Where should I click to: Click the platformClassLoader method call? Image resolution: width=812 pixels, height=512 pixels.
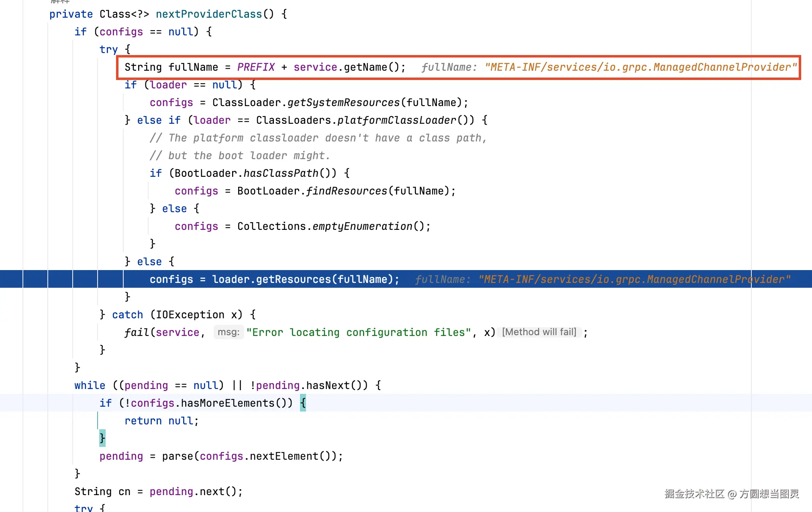pyautogui.click(x=396, y=120)
